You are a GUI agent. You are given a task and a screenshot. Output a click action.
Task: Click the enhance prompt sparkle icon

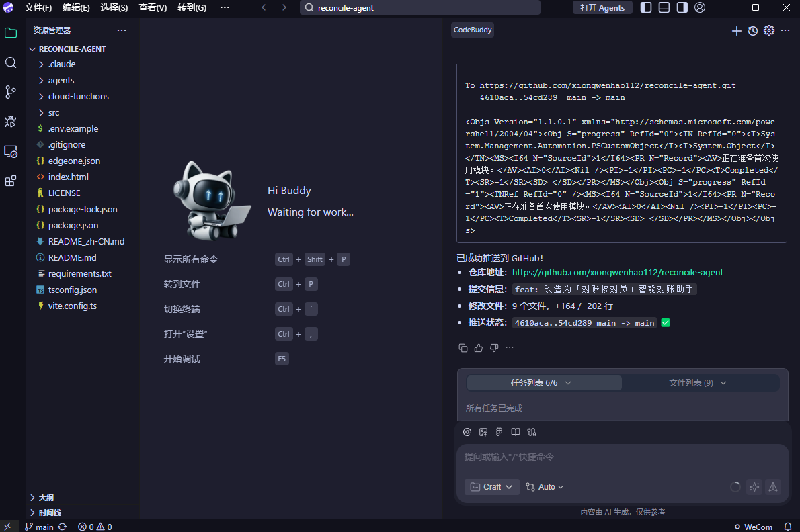(x=754, y=487)
